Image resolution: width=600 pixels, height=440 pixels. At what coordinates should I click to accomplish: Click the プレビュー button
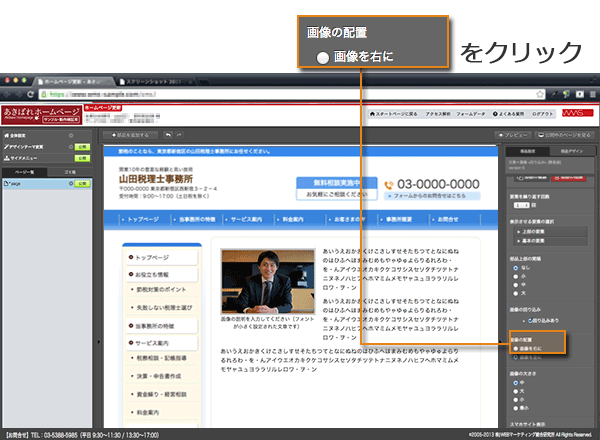[511, 134]
